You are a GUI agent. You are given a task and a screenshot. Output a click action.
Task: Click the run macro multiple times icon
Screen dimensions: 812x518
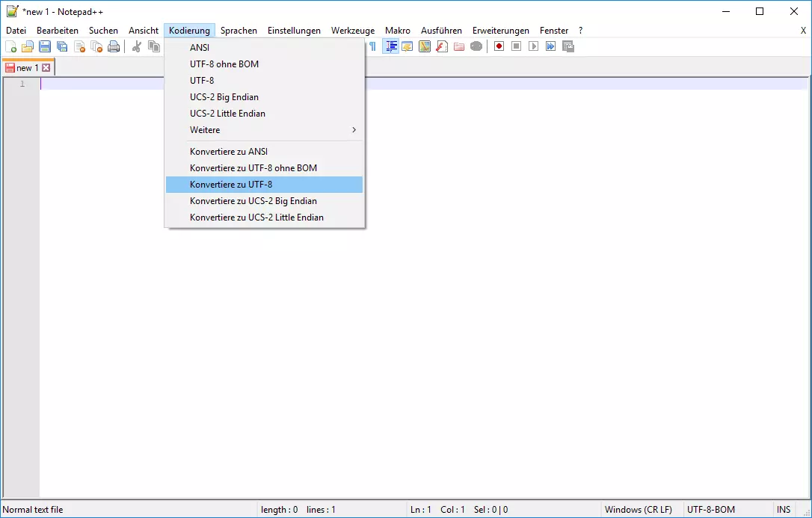pos(550,46)
